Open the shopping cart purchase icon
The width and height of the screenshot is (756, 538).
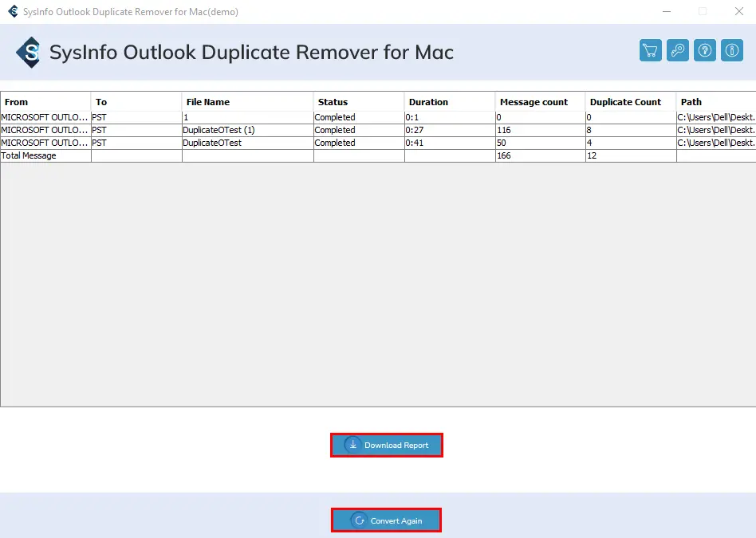tap(651, 50)
